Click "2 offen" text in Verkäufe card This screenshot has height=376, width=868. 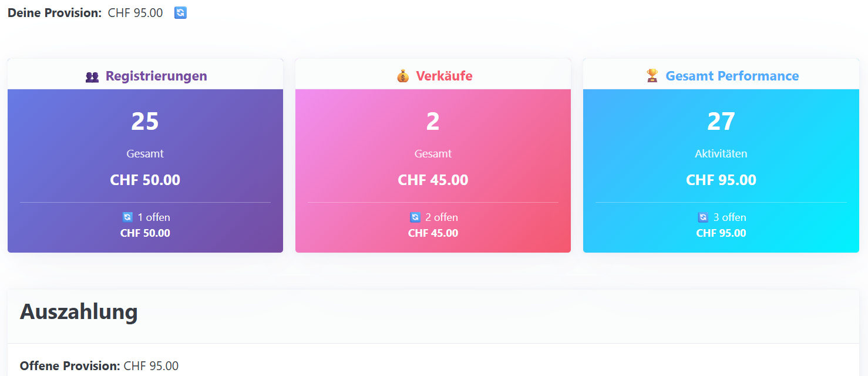442,217
